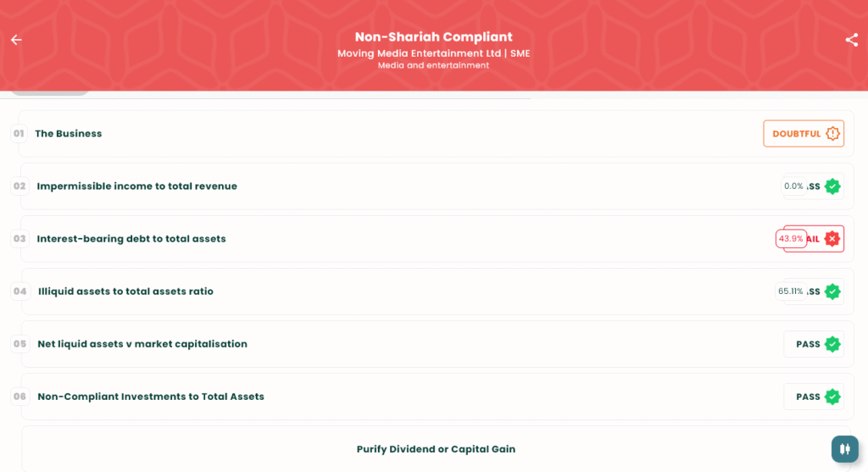This screenshot has height=472, width=868.
Task: Open Purify Dividend or Capital Gain
Action: tap(436, 449)
